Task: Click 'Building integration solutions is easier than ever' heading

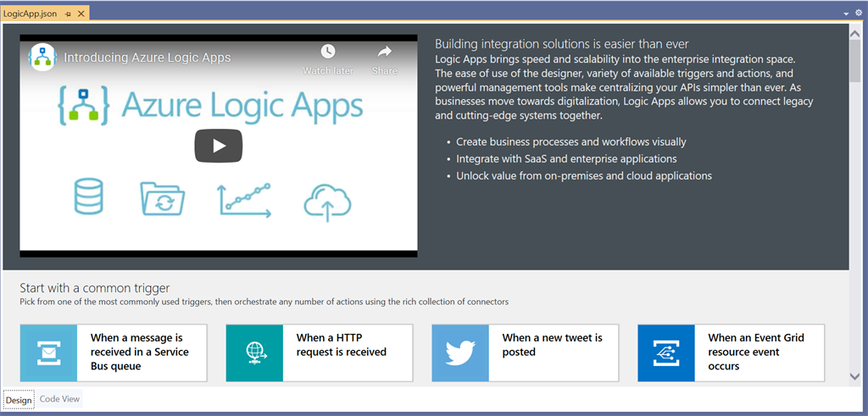Action: (x=561, y=44)
